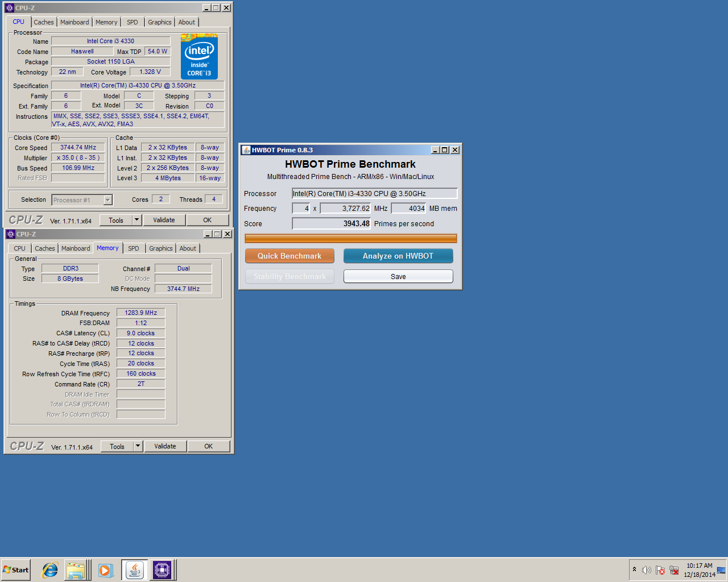The height and width of the screenshot is (582, 728).
Task: Expand Tools arrow in CPU-Z memory window
Action: pos(138,446)
